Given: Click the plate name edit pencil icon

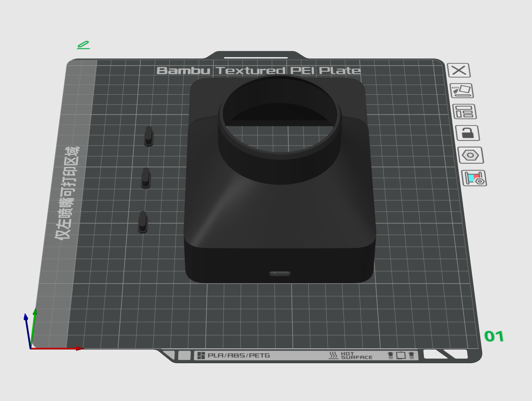Looking at the screenshot, I should (x=83, y=45).
